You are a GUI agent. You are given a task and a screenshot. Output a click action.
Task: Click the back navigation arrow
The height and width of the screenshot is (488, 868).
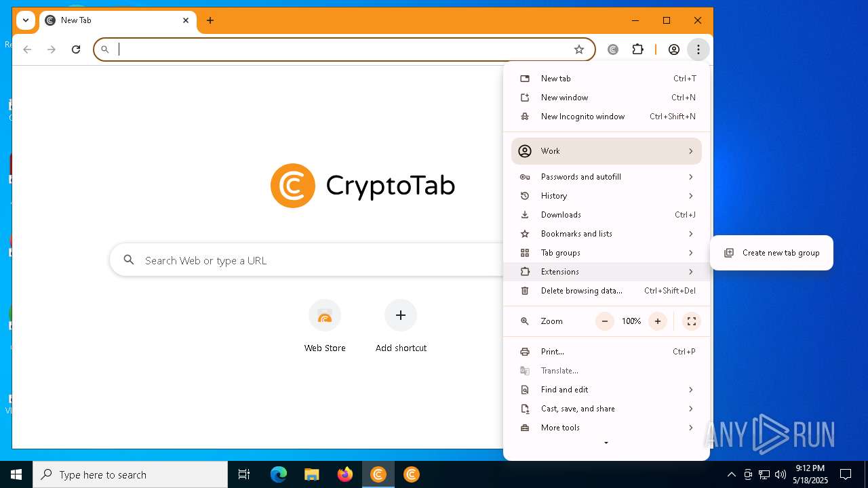click(27, 49)
